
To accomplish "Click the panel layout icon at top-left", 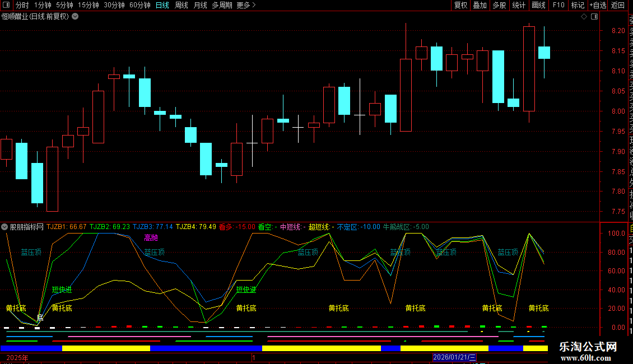I will 6,5.
